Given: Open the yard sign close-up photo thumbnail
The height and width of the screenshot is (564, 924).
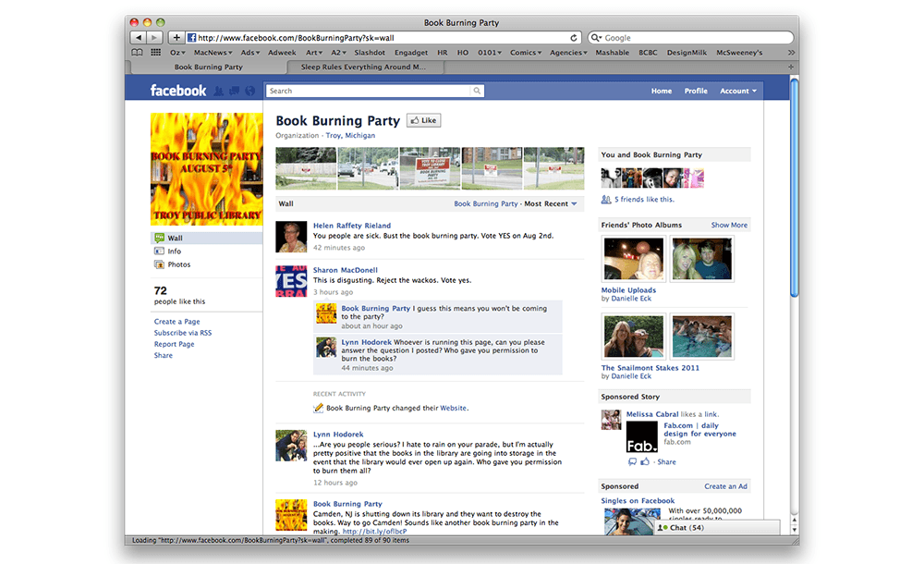Looking at the screenshot, I should coord(431,168).
